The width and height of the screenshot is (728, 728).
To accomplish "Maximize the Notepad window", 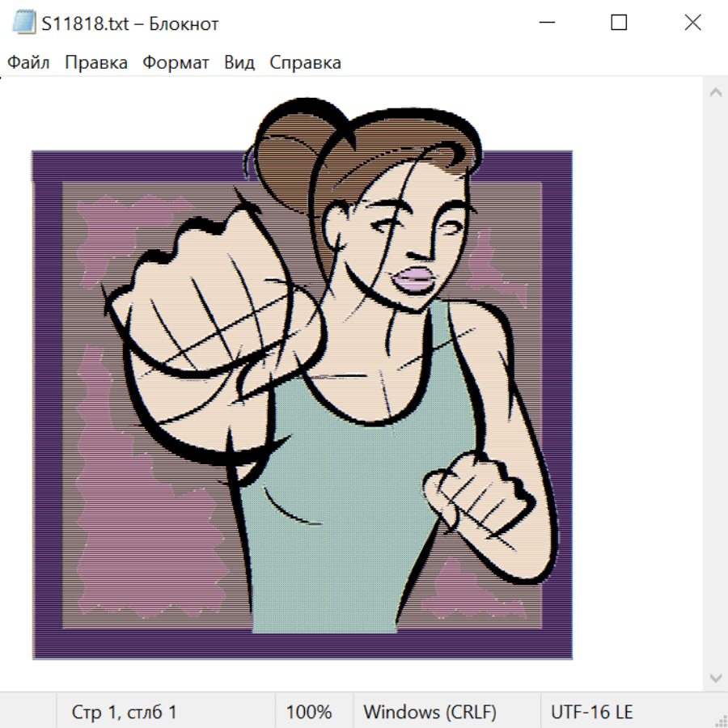I will pos(619,23).
